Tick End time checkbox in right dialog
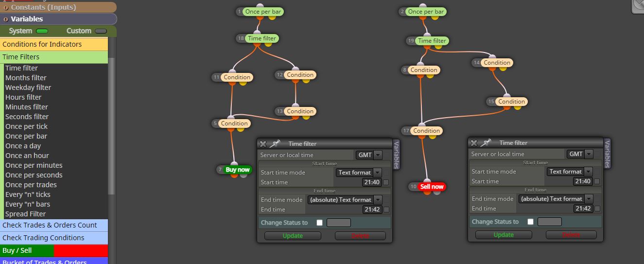 click(597, 209)
